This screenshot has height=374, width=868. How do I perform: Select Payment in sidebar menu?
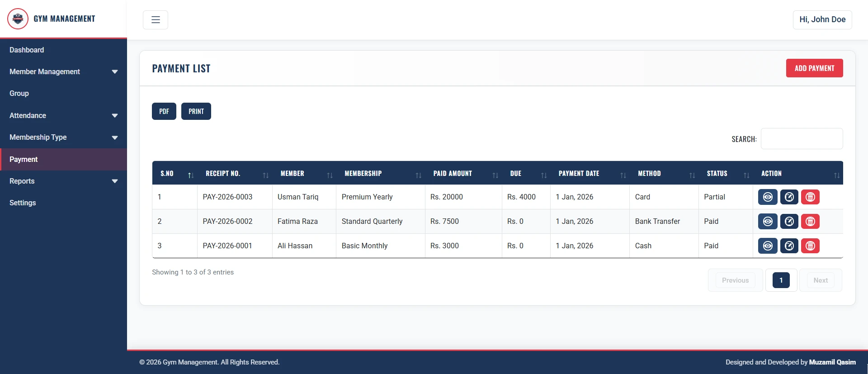pos(63,159)
